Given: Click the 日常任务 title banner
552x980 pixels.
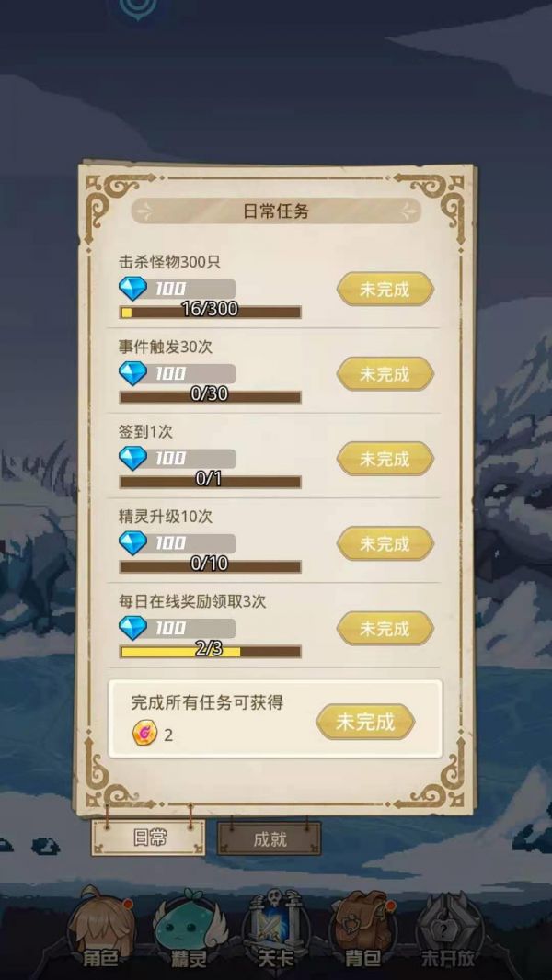Looking at the screenshot, I should (x=276, y=211).
